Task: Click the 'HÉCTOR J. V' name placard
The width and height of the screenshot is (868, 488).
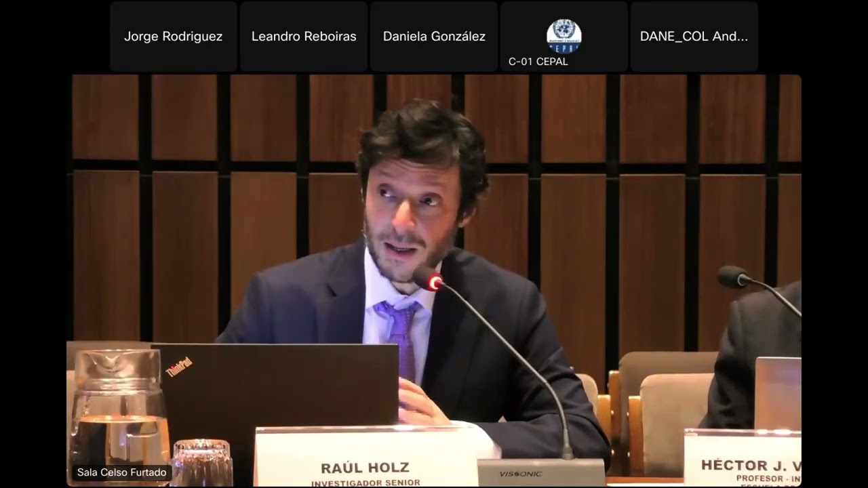Action: pos(743,458)
